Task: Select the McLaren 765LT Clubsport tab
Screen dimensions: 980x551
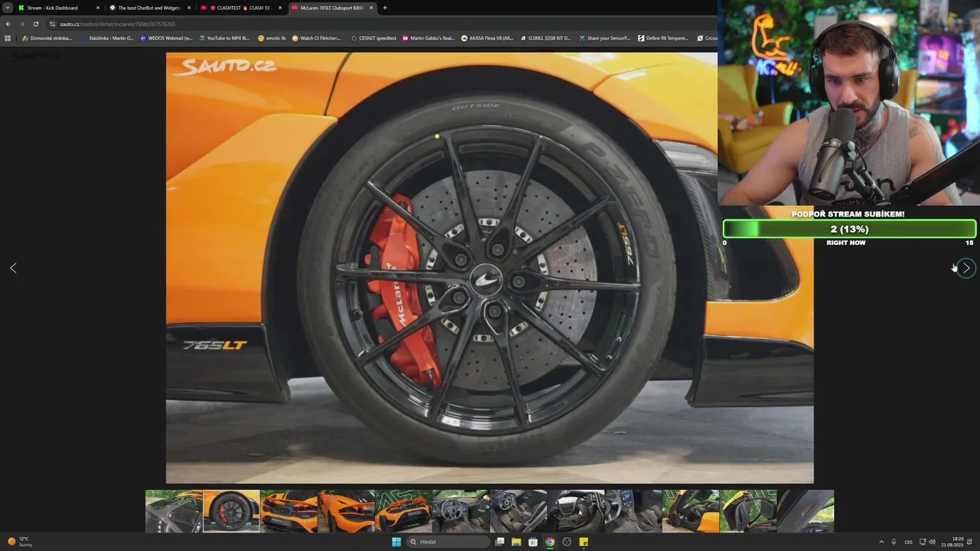Action: [x=332, y=8]
